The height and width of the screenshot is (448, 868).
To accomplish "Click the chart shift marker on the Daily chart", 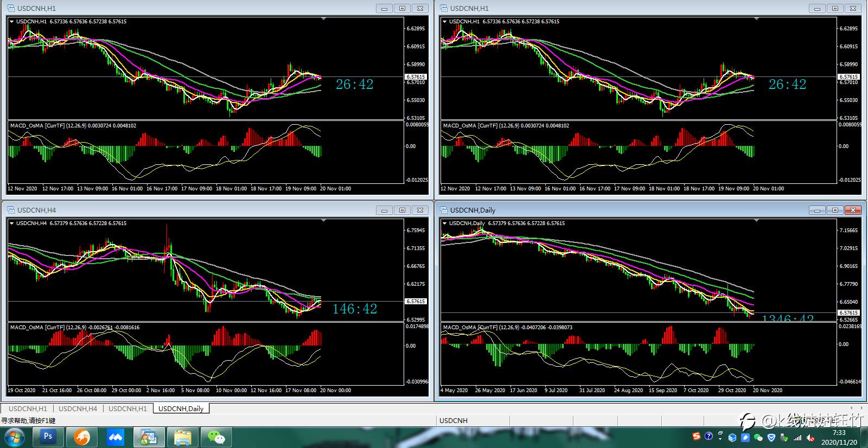I will coord(757,220).
